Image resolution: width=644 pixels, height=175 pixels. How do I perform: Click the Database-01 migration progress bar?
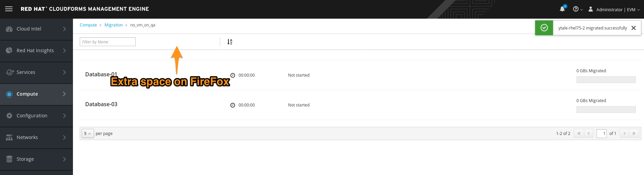(x=606, y=80)
